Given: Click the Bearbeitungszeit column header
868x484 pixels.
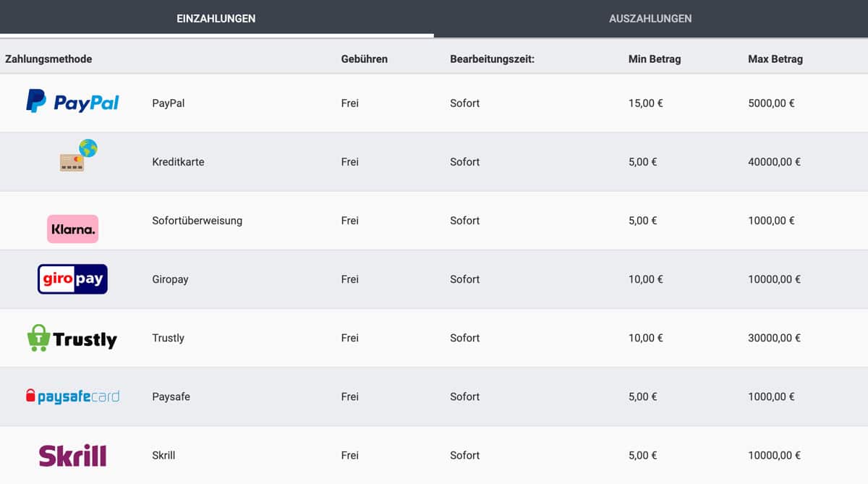Looking at the screenshot, I should 492,59.
